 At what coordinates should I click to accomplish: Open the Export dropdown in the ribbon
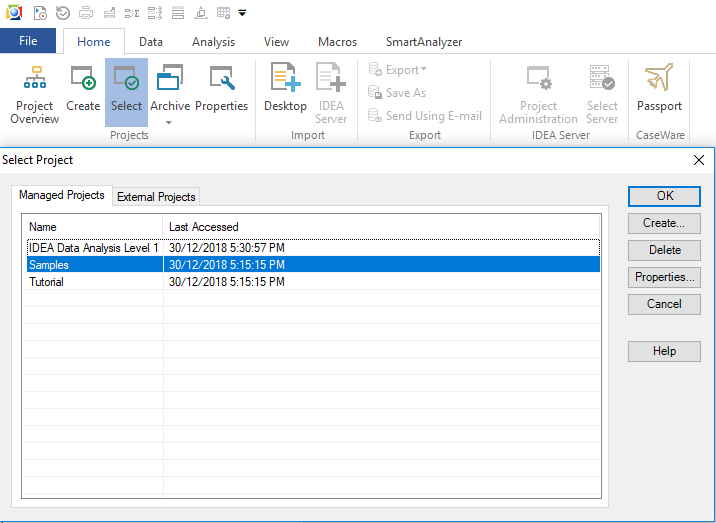pyautogui.click(x=398, y=70)
